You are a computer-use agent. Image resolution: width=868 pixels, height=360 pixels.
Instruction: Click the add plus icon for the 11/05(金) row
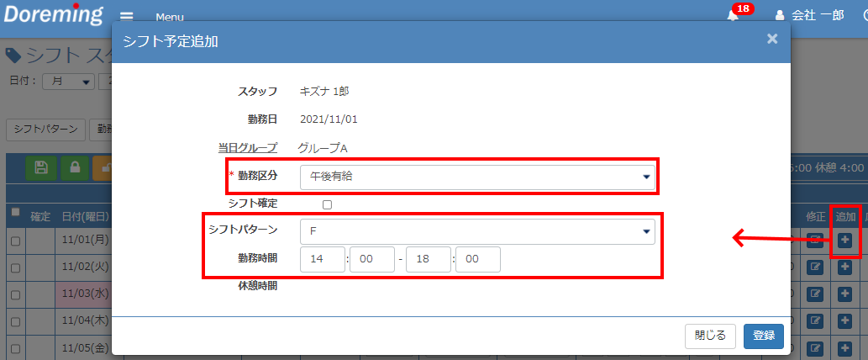coord(844,348)
